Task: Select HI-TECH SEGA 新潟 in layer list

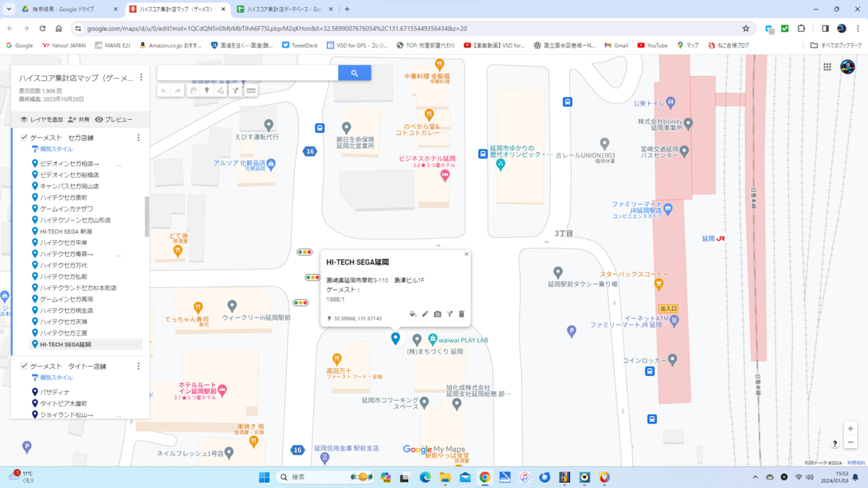Action: [66, 231]
